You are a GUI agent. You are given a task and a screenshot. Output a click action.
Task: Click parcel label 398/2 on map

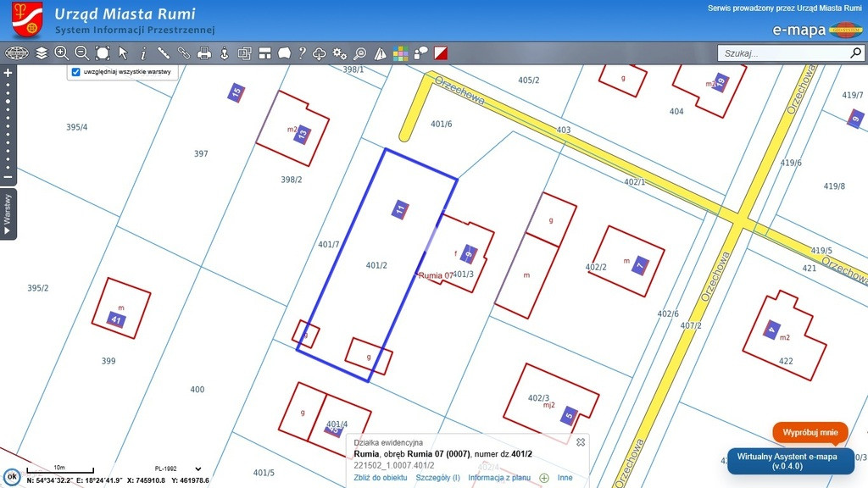292,180
